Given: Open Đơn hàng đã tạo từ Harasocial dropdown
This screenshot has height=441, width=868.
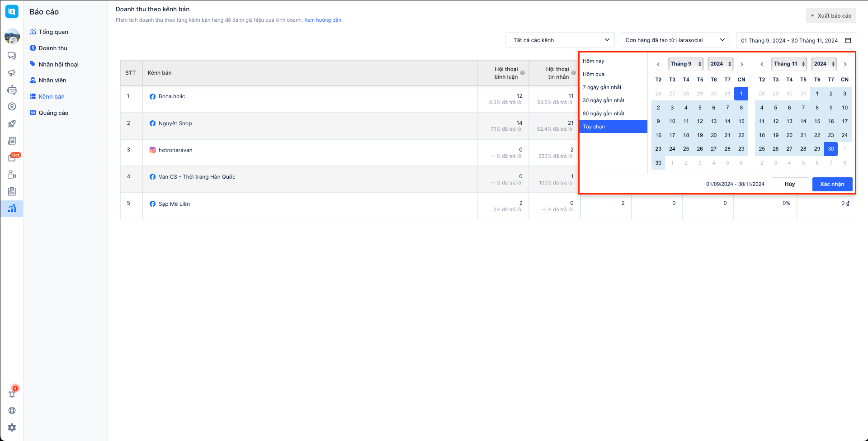Looking at the screenshot, I should point(675,40).
